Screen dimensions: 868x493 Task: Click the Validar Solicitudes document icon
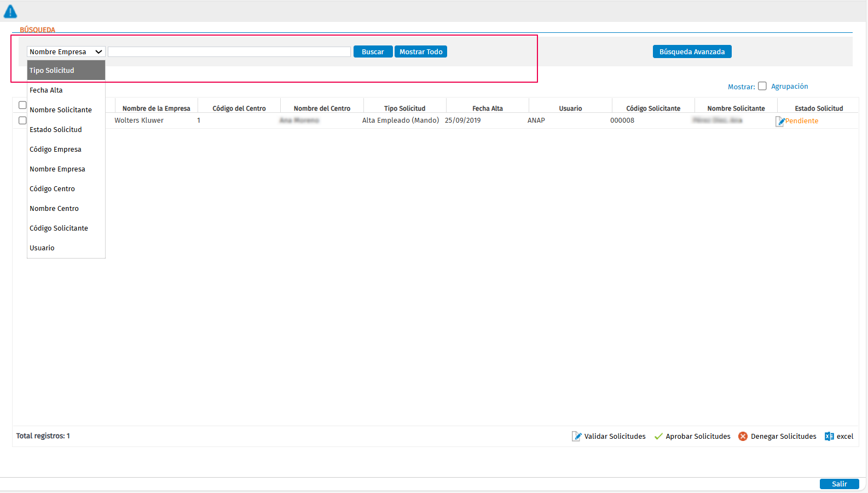576,436
